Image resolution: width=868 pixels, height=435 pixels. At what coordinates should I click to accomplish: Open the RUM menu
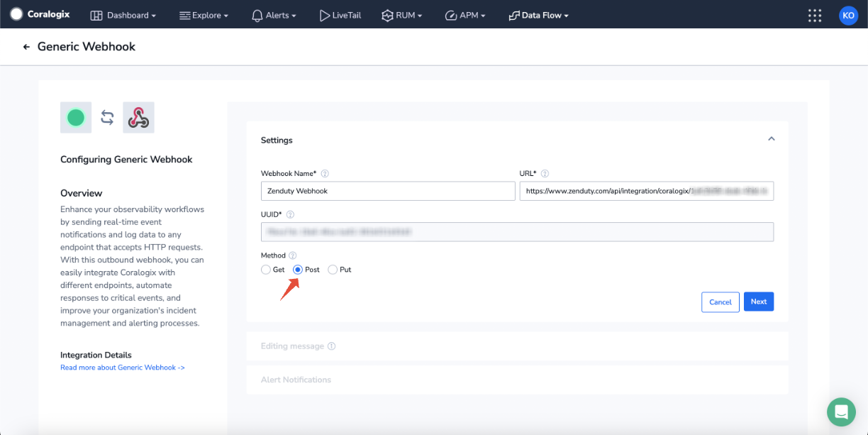(x=401, y=15)
